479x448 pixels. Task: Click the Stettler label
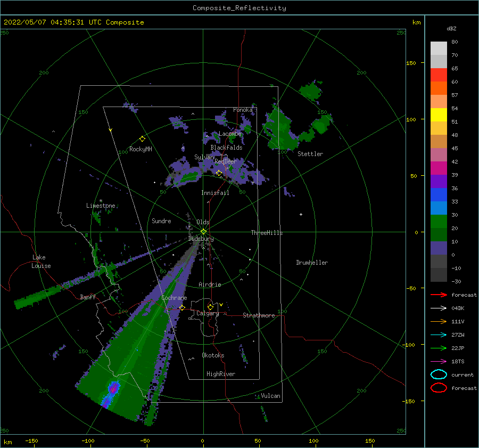tap(310, 154)
